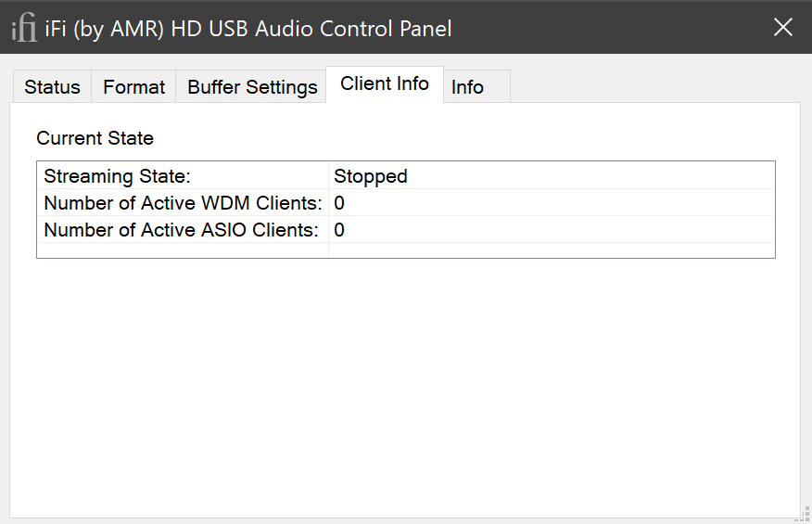Show the Info tab

[468, 87]
